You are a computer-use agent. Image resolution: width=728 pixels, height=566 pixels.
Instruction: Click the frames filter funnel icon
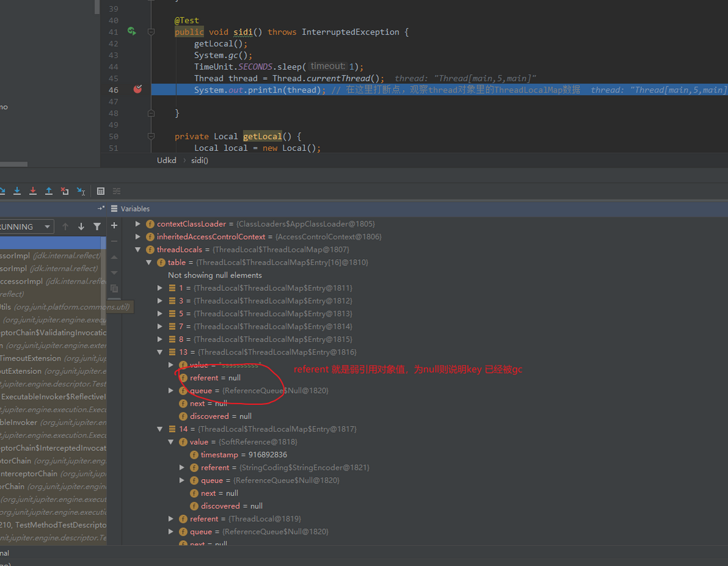pos(97,227)
